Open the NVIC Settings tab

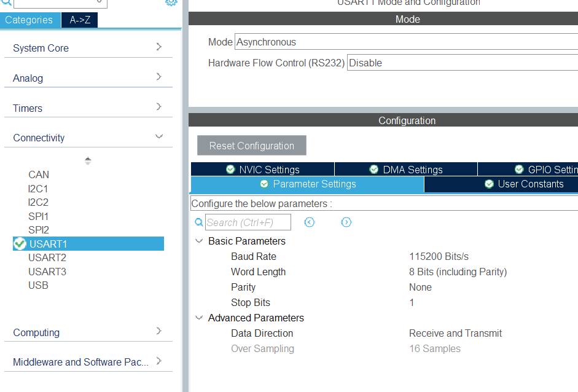tap(263, 170)
